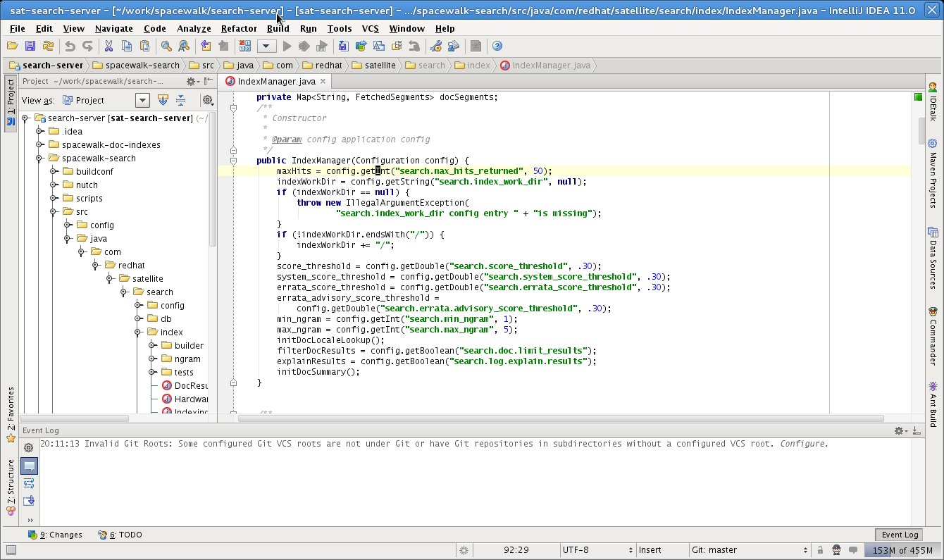Click the Event Log status button
Image resolution: width=944 pixels, height=560 pixels.
900,535
